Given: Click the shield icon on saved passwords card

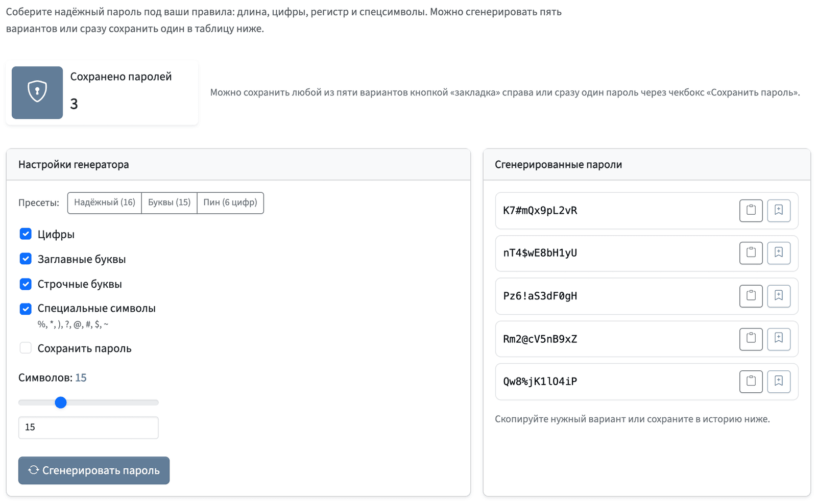Looking at the screenshot, I should [37, 92].
